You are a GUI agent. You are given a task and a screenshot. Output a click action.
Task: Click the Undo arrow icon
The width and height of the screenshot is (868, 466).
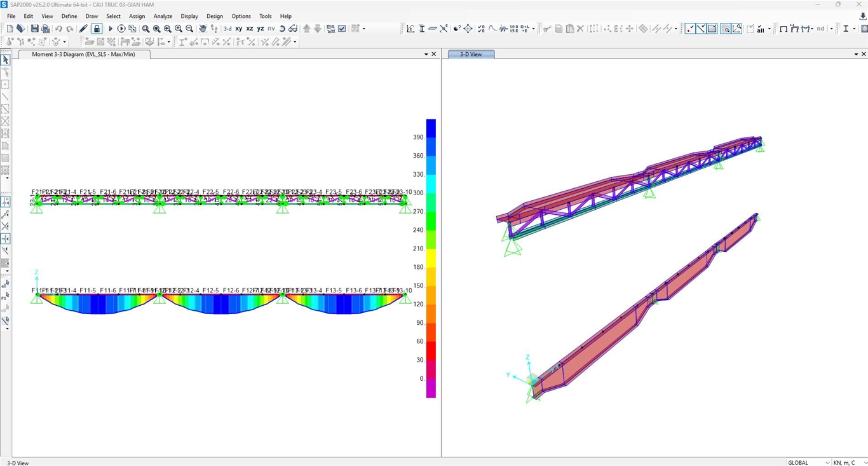coord(58,29)
